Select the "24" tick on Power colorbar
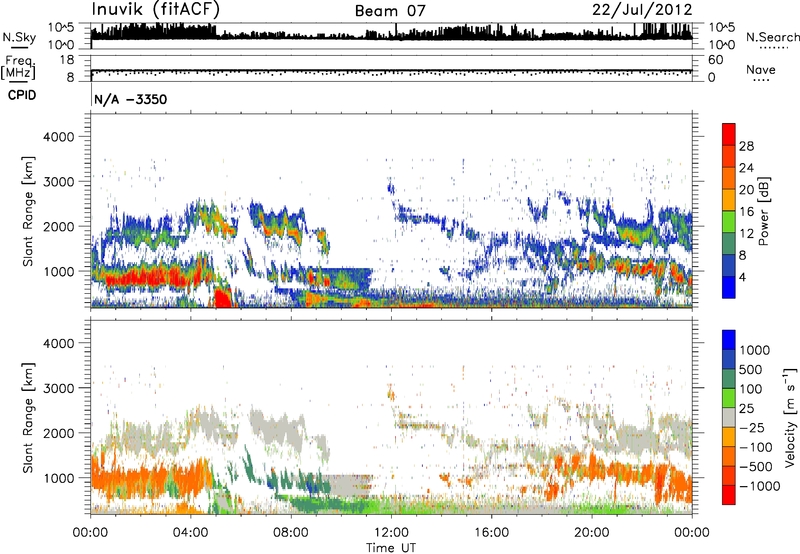This screenshot has height=554, width=800. (x=746, y=168)
